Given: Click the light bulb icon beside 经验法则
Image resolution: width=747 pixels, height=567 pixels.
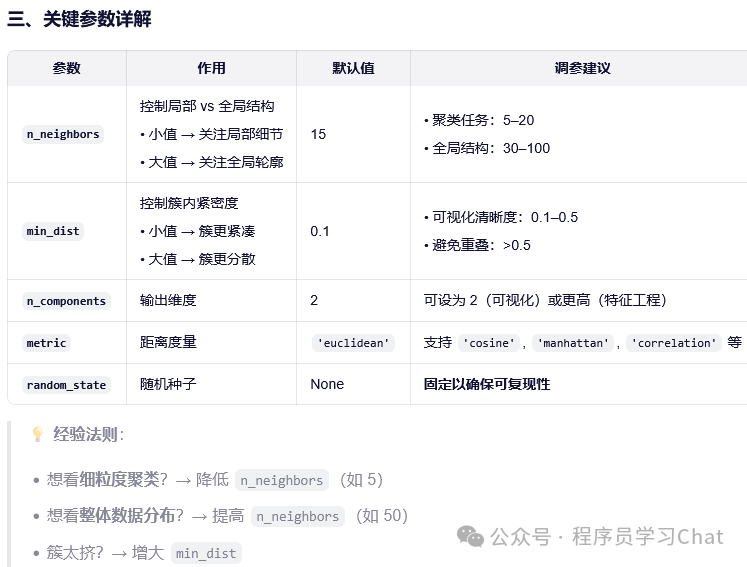Looking at the screenshot, I should click(x=38, y=434).
